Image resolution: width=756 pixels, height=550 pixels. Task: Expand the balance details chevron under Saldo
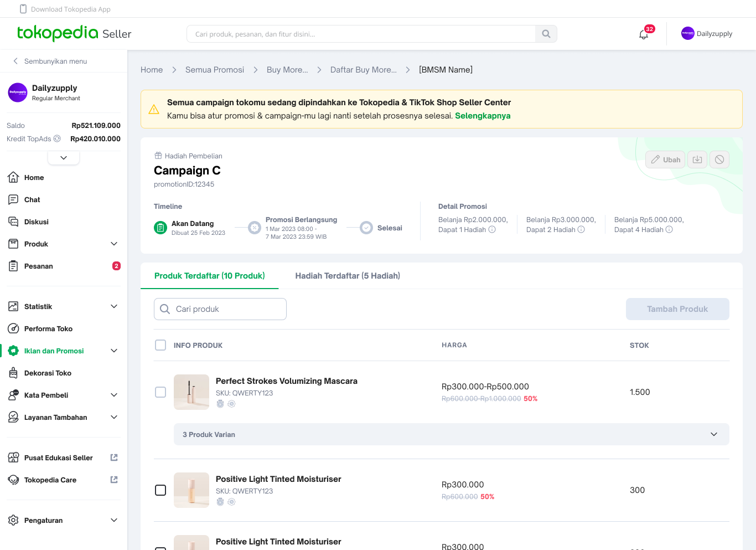(64, 158)
